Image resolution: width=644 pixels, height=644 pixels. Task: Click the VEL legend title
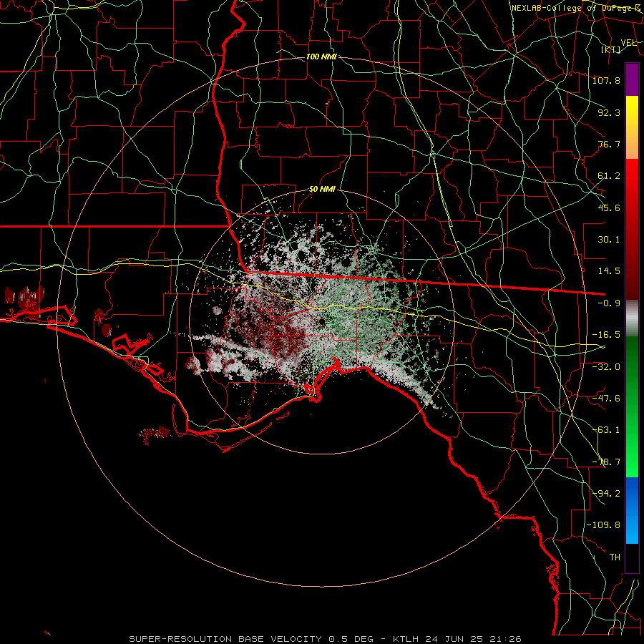(628, 43)
